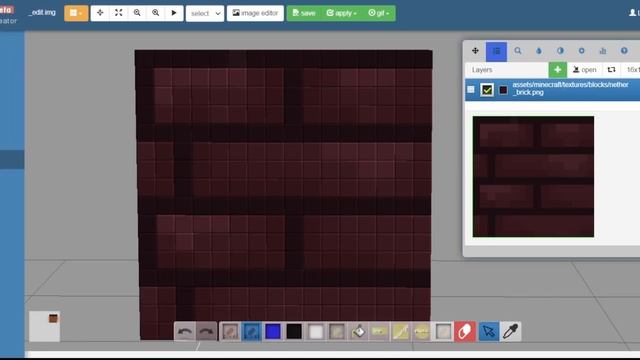Click the first magnifier zoom icon

137,13
